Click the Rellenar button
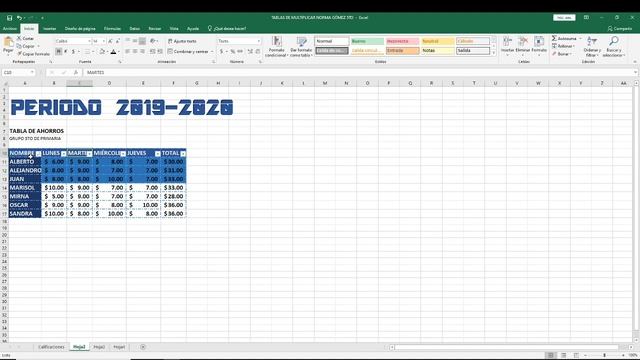The width and height of the screenshot is (640, 360). [x=563, y=46]
